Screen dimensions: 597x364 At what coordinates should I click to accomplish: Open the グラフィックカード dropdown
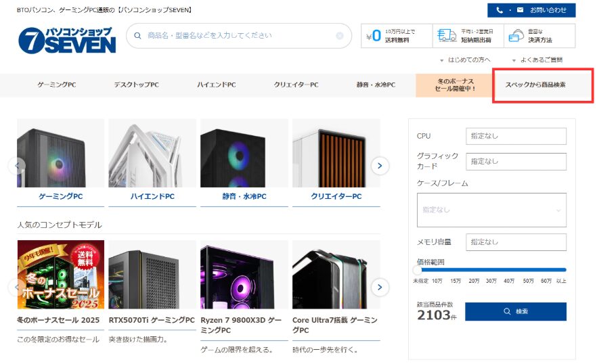pos(516,162)
